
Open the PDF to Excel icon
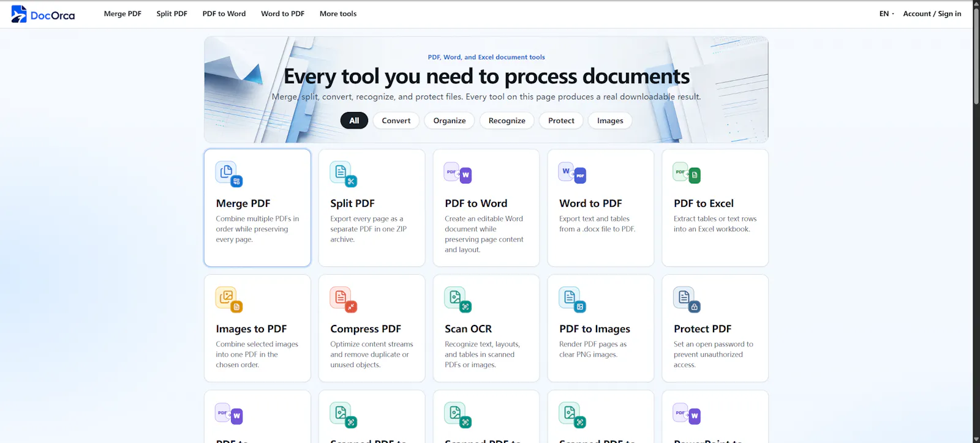(687, 174)
